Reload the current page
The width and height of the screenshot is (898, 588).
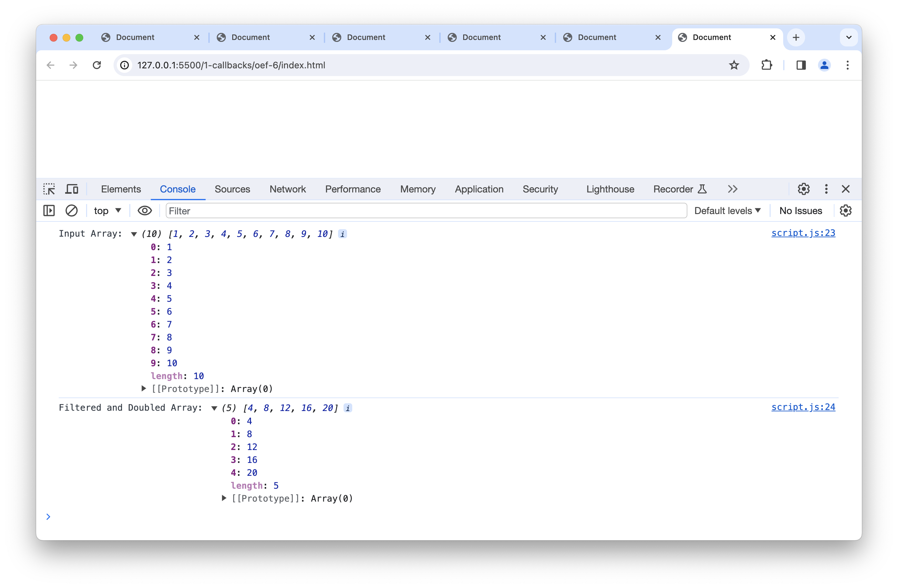click(x=97, y=65)
